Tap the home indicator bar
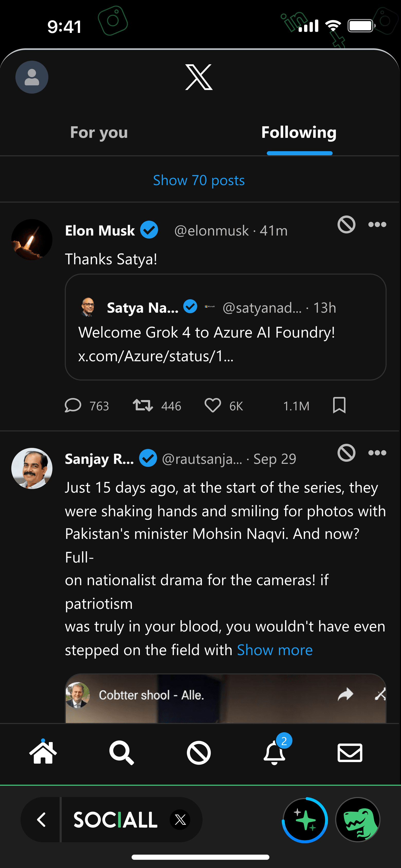Viewport: 401px width, 868px height. point(200,857)
